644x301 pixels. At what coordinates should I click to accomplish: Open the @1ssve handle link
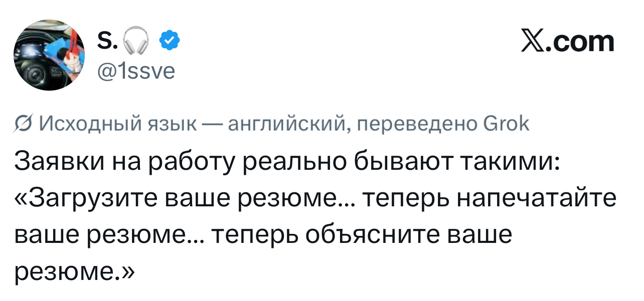135,72
